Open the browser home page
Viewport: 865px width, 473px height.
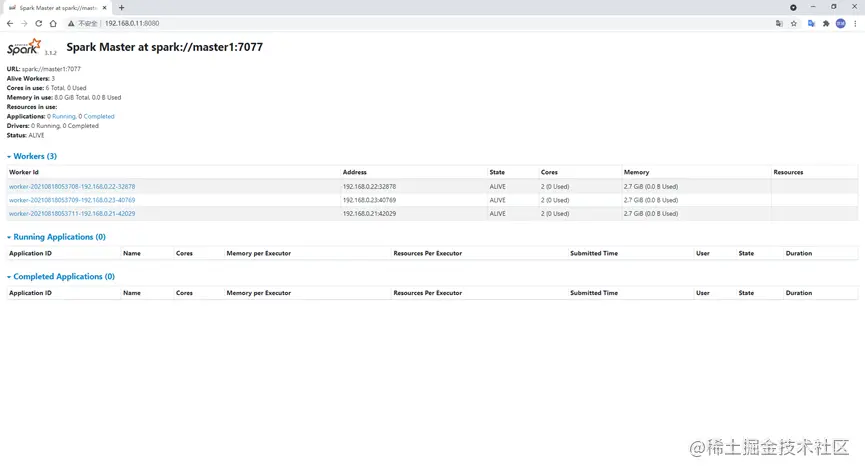53,23
